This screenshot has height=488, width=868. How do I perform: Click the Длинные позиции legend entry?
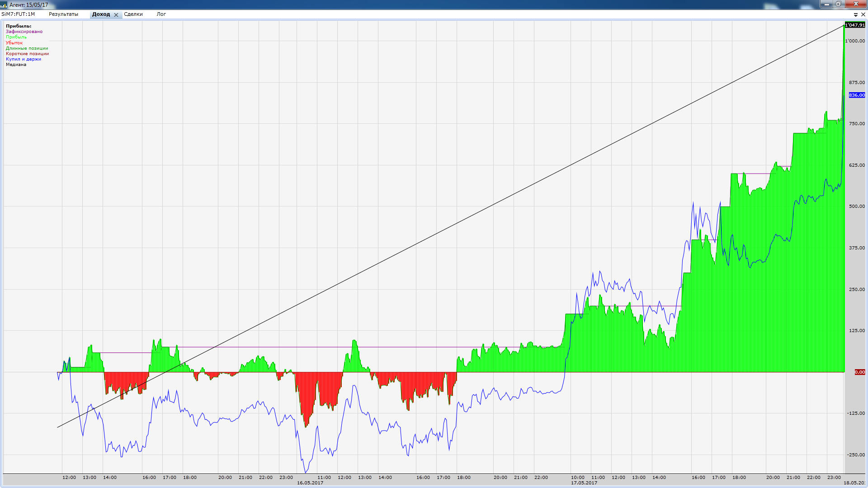pyautogui.click(x=27, y=48)
